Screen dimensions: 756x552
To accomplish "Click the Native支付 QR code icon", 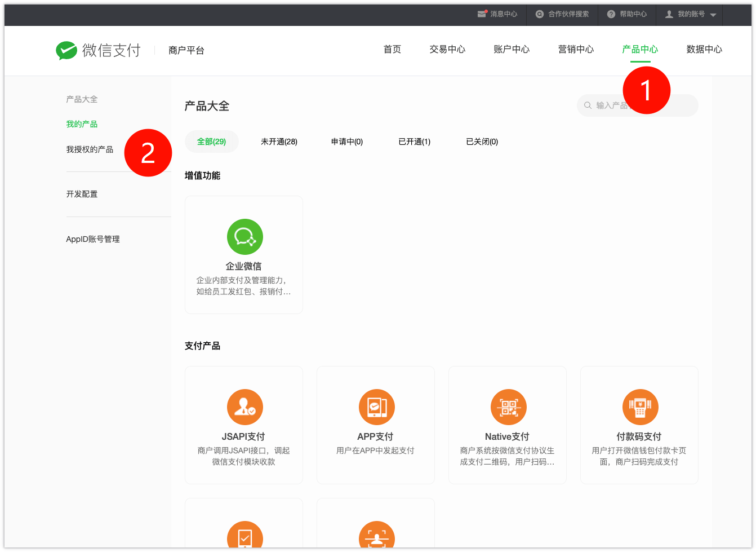I will tap(508, 407).
